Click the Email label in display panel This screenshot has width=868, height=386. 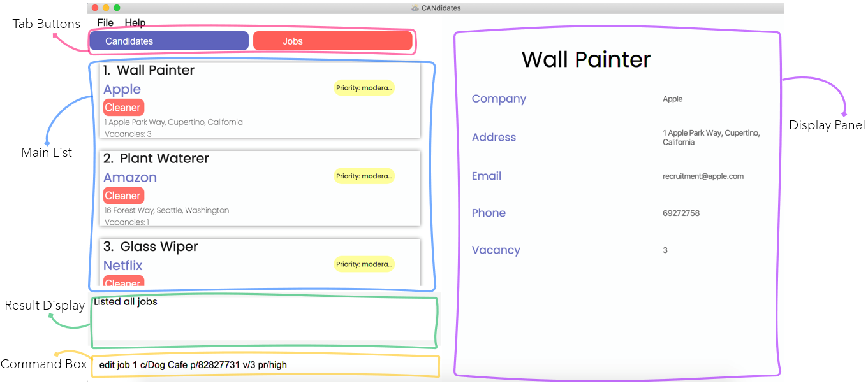[x=487, y=176]
